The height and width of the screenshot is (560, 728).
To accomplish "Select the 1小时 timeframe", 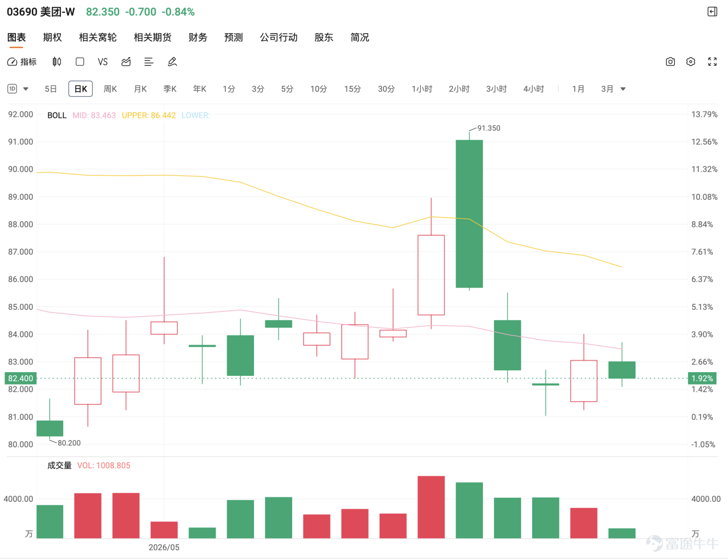I will (422, 89).
